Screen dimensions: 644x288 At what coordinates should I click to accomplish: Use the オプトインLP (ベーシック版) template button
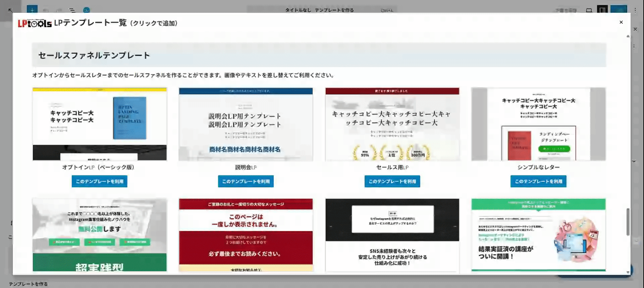pyautogui.click(x=99, y=181)
